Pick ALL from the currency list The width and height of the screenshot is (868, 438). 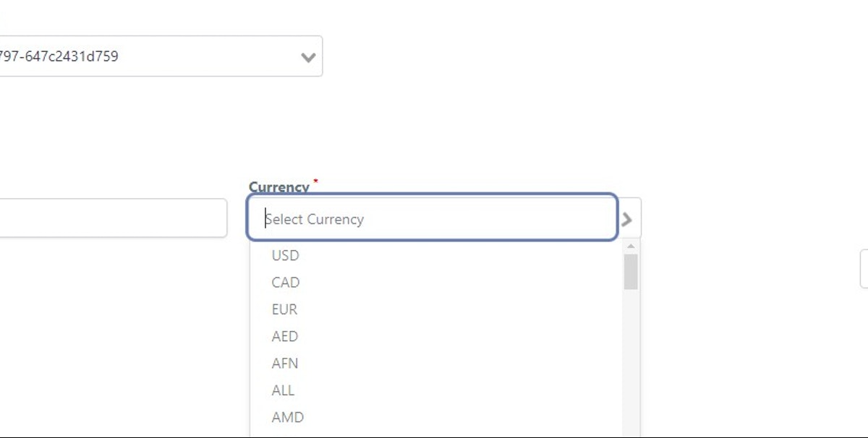pos(284,390)
